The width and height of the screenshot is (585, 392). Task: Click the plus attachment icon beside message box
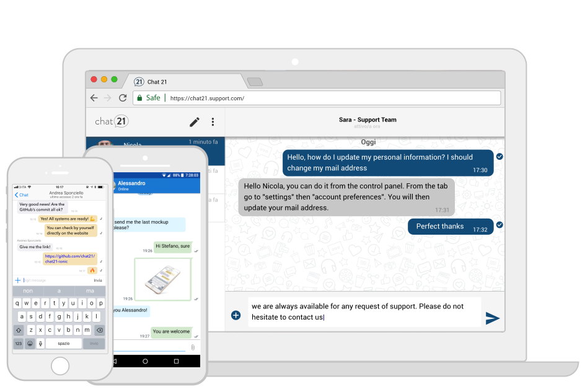pyautogui.click(x=235, y=315)
